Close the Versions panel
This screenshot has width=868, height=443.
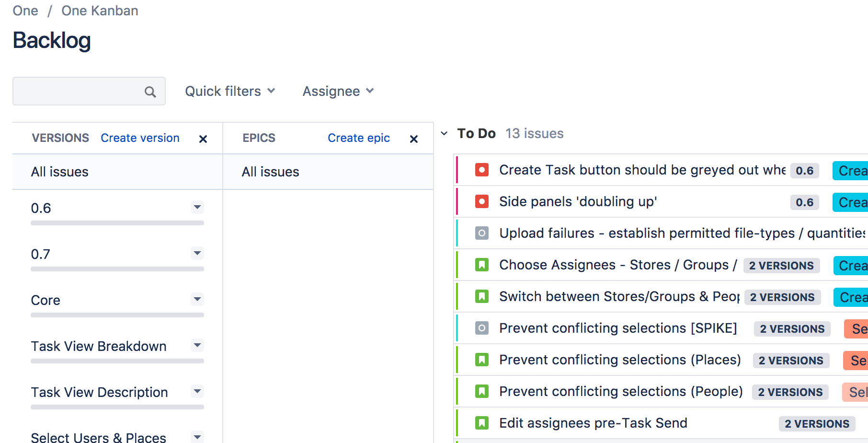tap(203, 139)
